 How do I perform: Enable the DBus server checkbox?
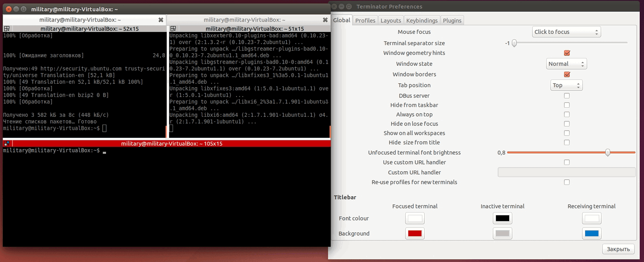tap(567, 96)
